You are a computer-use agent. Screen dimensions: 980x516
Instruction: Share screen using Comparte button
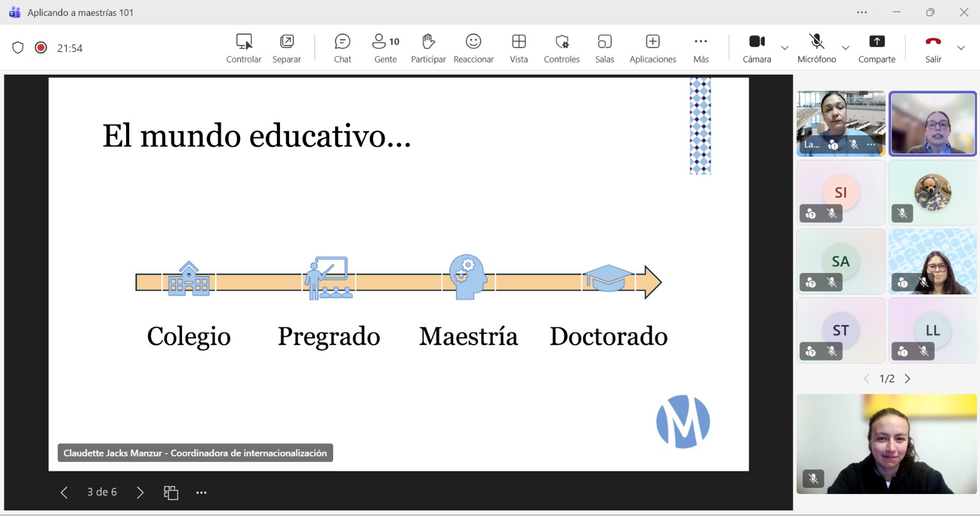coord(876,48)
